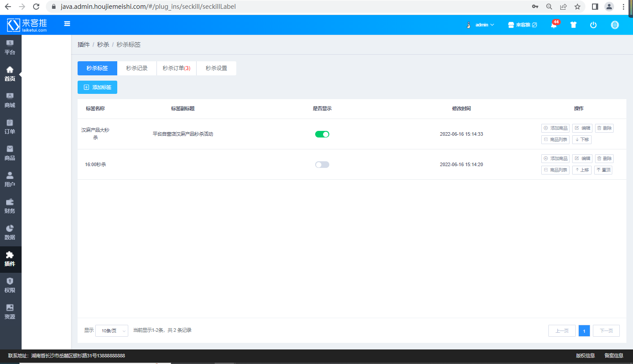Open the theme skin T-shirt icon
This screenshot has width=633, height=364.
coord(573,25)
